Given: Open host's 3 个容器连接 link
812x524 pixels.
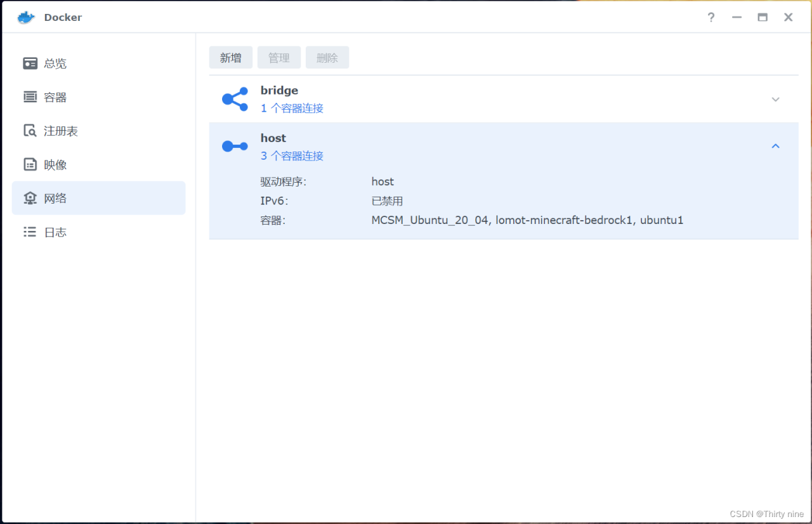Looking at the screenshot, I should (x=292, y=156).
